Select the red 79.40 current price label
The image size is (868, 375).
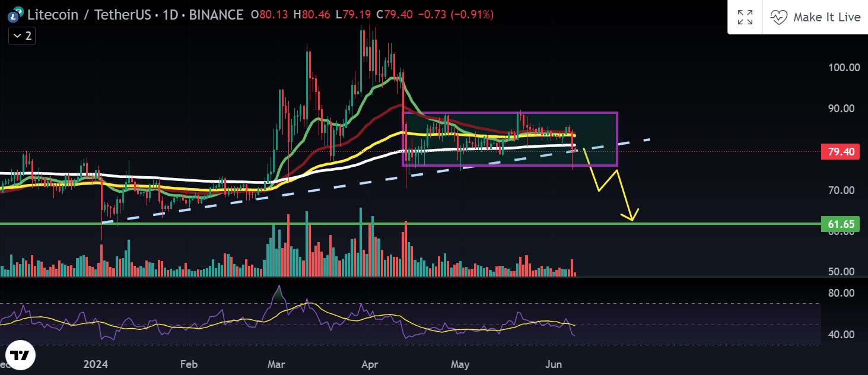841,152
